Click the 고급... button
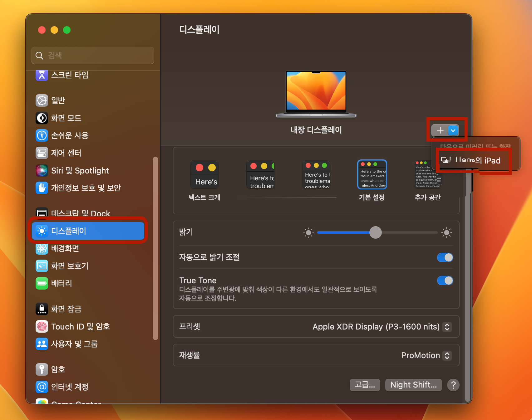This screenshot has width=532, height=420. coord(365,385)
